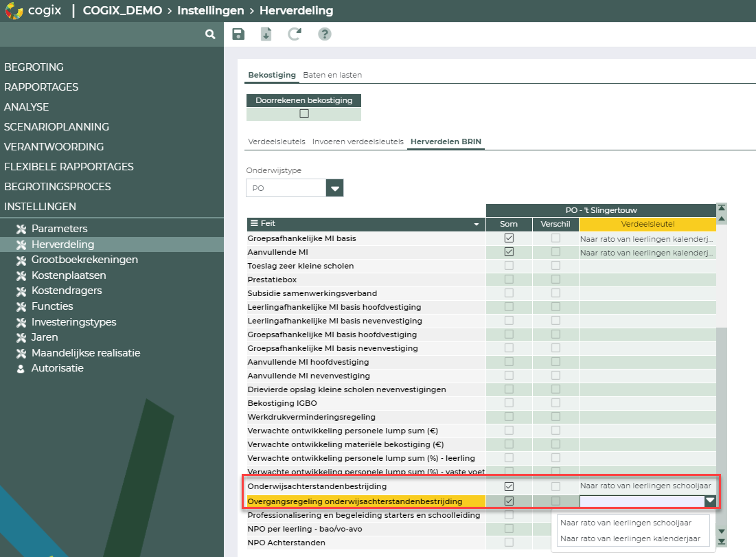Screen dimensions: 756x557
Task: Click the hamburger icon in Feit header
Action: pyautogui.click(x=254, y=223)
